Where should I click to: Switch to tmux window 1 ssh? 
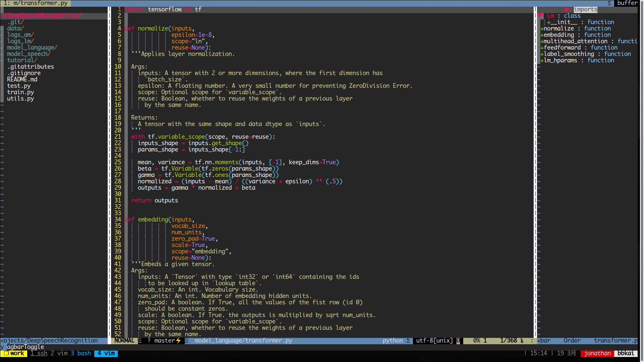point(39,353)
